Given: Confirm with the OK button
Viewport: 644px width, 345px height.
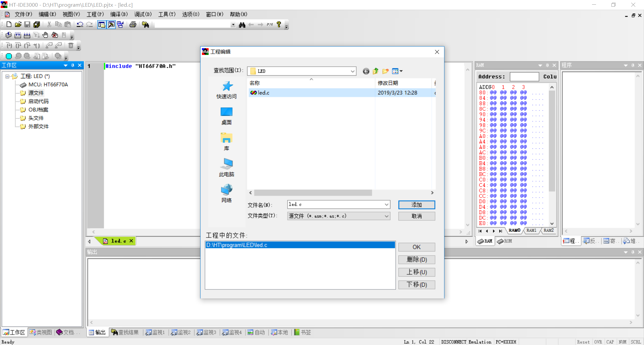Looking at the screenshot, I should tap(416, 247).
